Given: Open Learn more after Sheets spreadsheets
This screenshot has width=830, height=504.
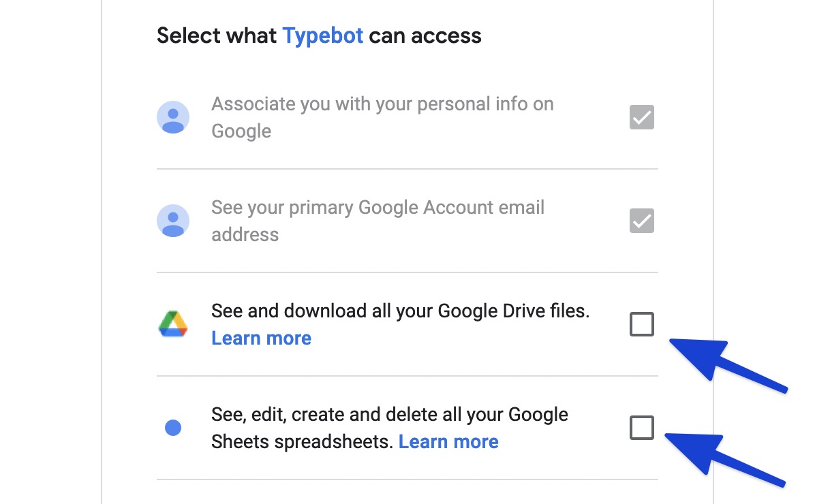Looking at the screenshot, I should coord(448,442).
